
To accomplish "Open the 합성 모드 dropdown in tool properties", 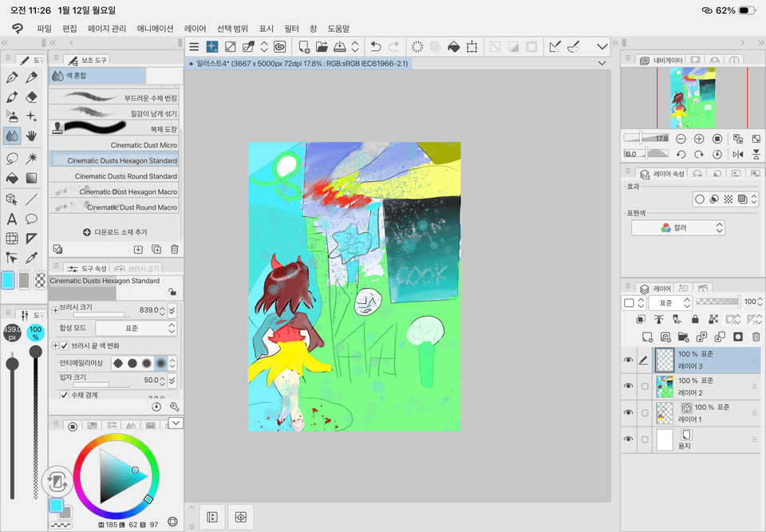I will (136, 328).
